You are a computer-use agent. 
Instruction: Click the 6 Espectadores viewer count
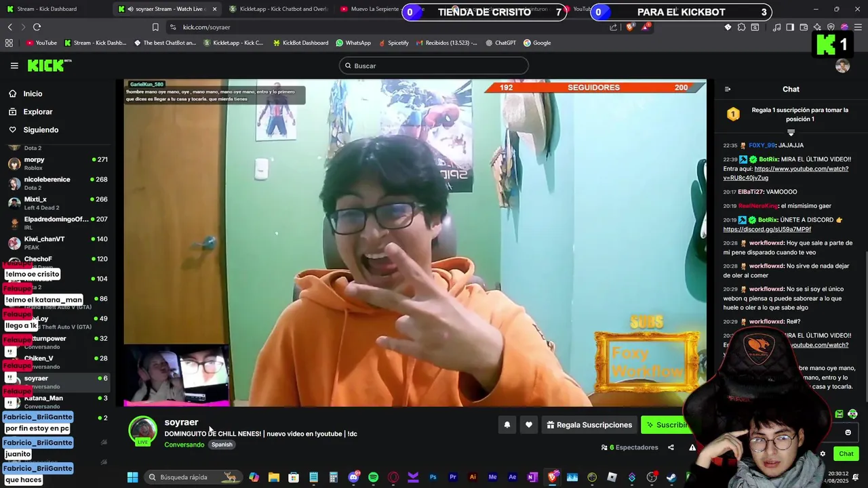(x=629, y=447)
